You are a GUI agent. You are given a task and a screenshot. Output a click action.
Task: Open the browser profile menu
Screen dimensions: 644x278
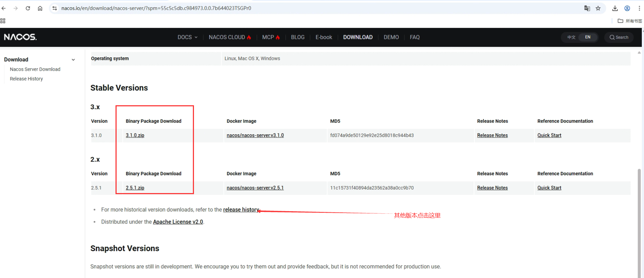627,8
